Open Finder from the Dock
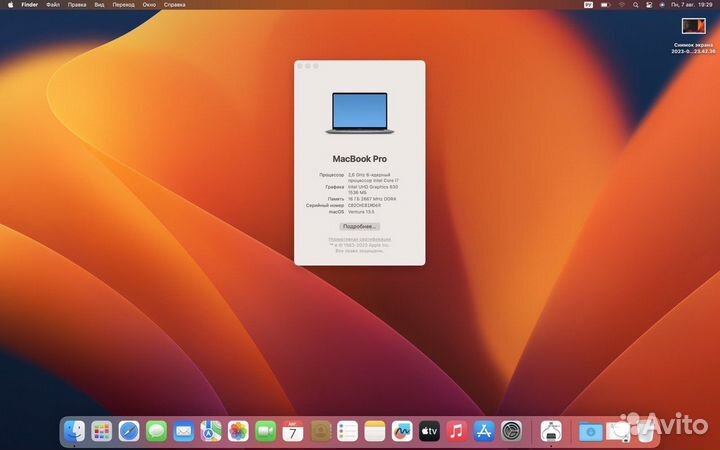This screenshot has height=450, width=720. (74, 432)
